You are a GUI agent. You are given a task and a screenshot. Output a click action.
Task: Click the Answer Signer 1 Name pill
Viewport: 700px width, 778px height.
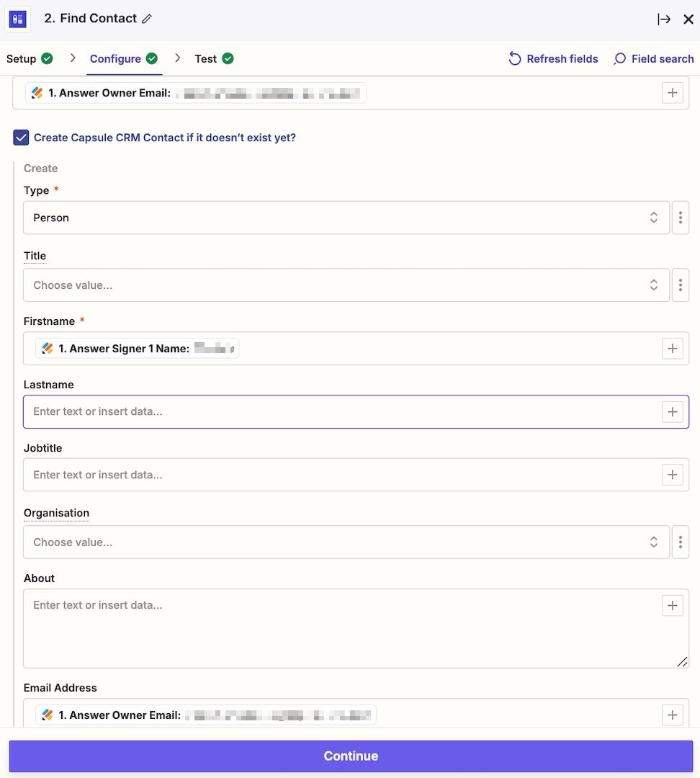137,349
